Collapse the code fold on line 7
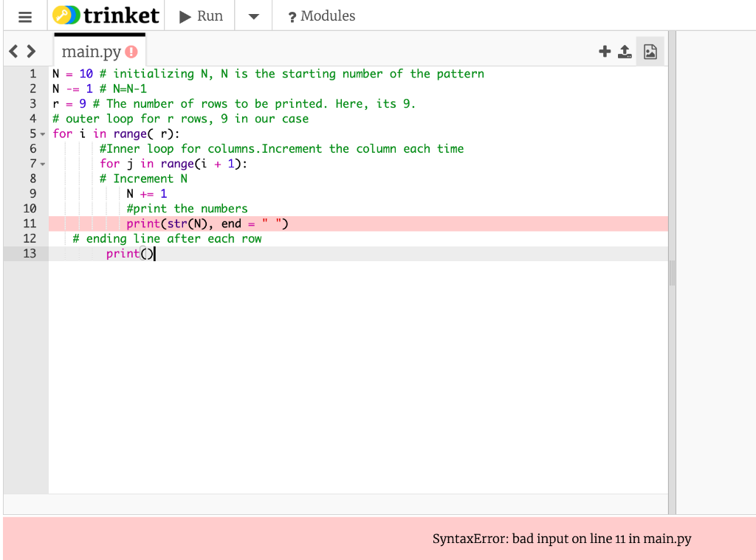 tap(43, 165)
